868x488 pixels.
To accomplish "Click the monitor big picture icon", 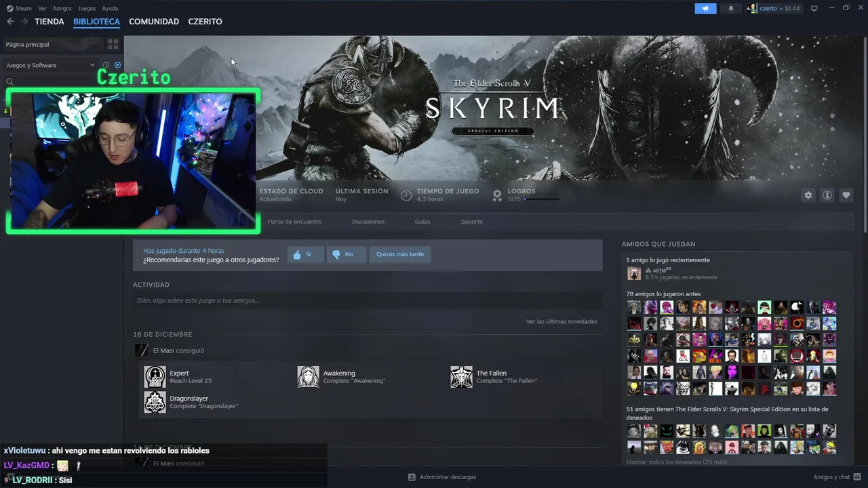I will coord(814,8).
